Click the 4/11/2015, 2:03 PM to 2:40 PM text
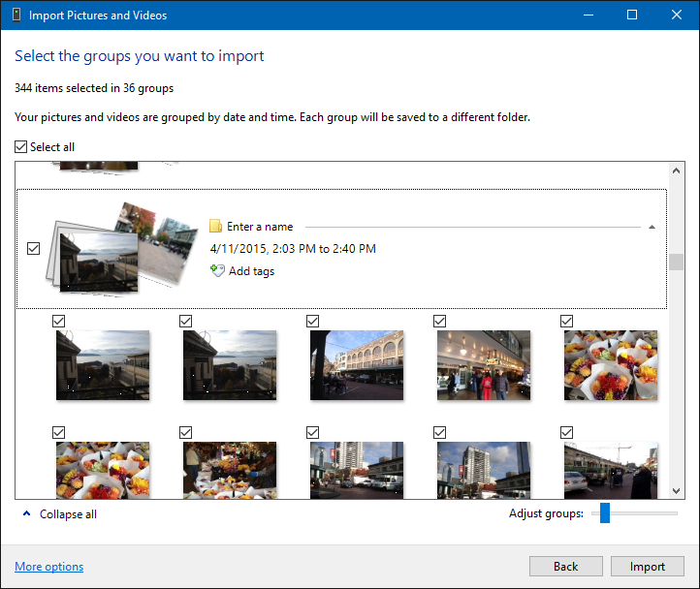700x589 pixels. (x=293, y=249)
